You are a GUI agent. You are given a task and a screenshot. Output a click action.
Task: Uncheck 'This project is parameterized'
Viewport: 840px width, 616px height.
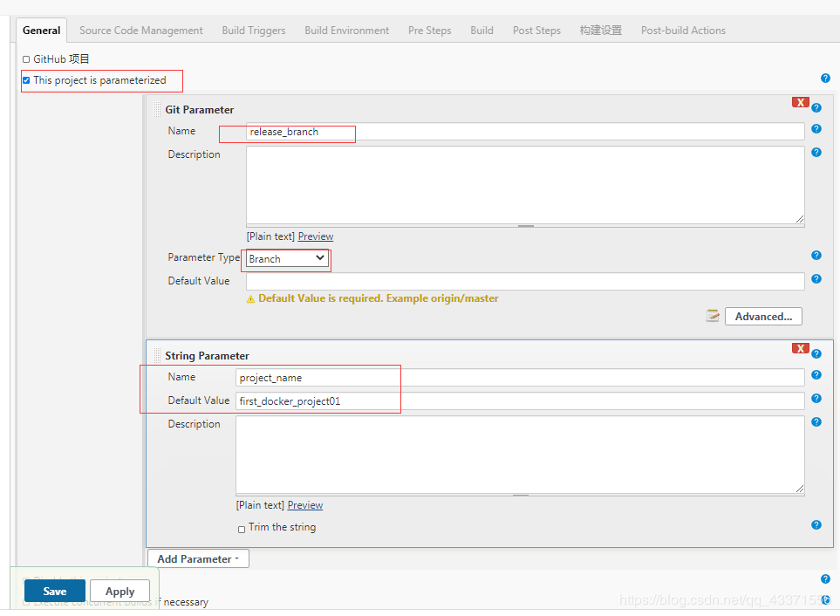pos(26,80)
